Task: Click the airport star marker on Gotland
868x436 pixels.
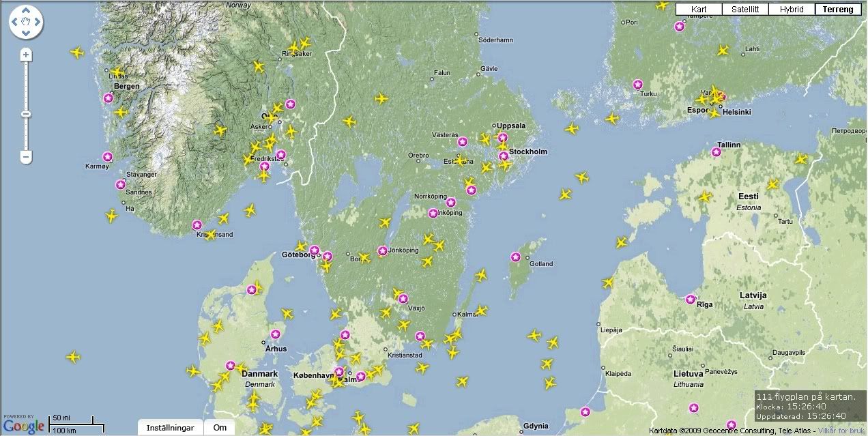Action: (x=516, y=257)
